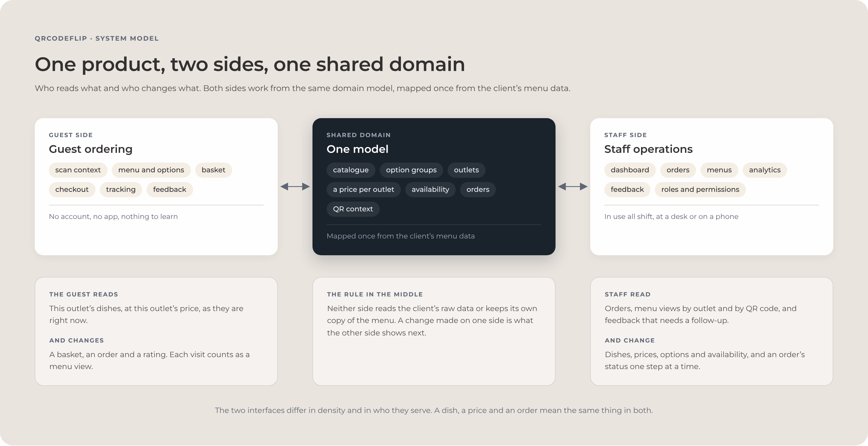
Task: Click 'orders' chip in Staff operations card
Action: click(x=678, y=170)
